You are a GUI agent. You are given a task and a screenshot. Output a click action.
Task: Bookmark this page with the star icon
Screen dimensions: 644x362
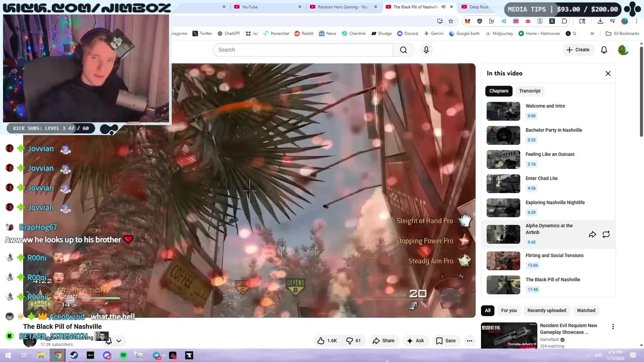pos(451,21)
